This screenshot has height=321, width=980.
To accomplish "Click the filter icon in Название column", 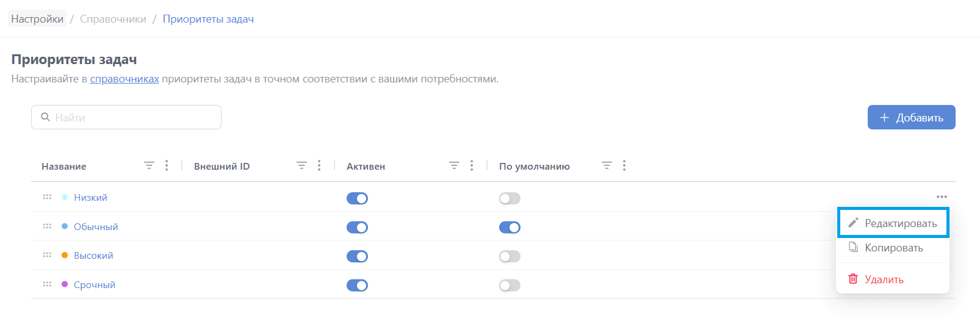I will [149, 166].
